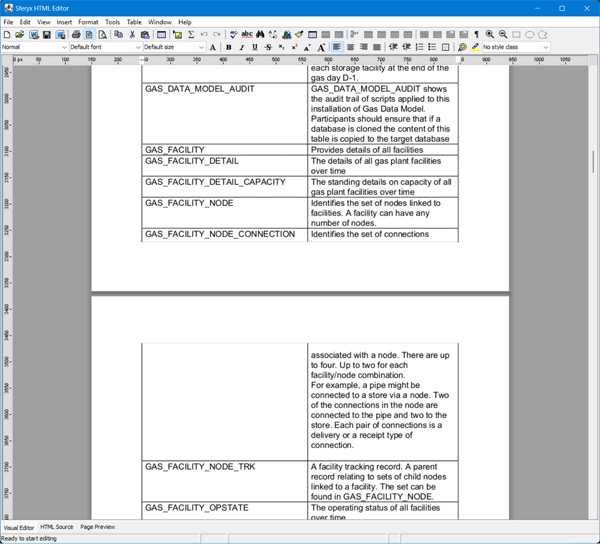600x544 pixels.
Task: Toggle show paragraph marks
Action: [476, 35]
